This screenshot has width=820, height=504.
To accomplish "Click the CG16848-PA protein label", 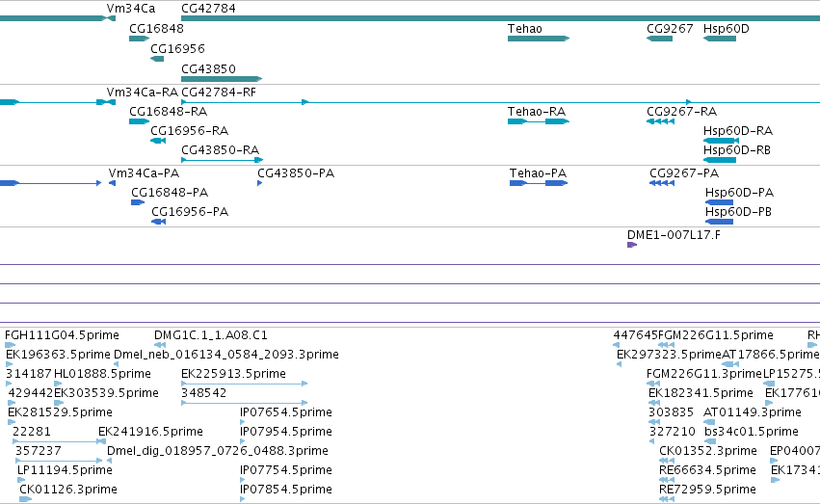I will click(x=170, y=193).
